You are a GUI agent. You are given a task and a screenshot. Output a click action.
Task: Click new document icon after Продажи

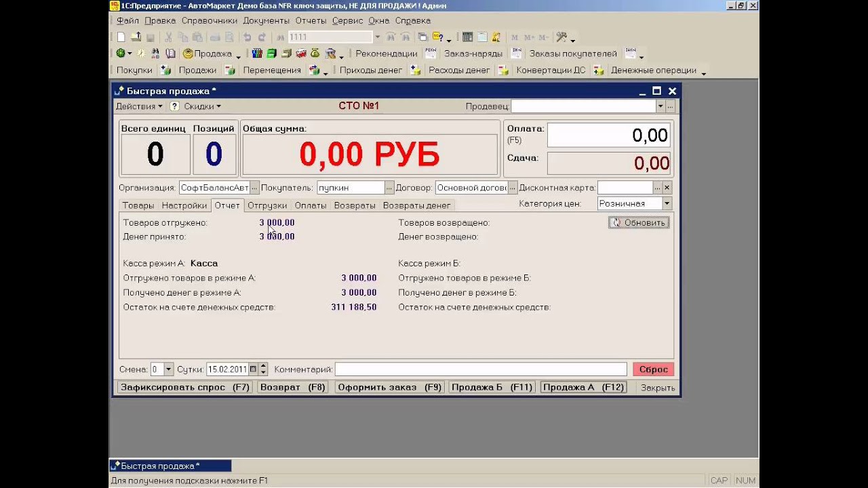(x=230, y=70)
